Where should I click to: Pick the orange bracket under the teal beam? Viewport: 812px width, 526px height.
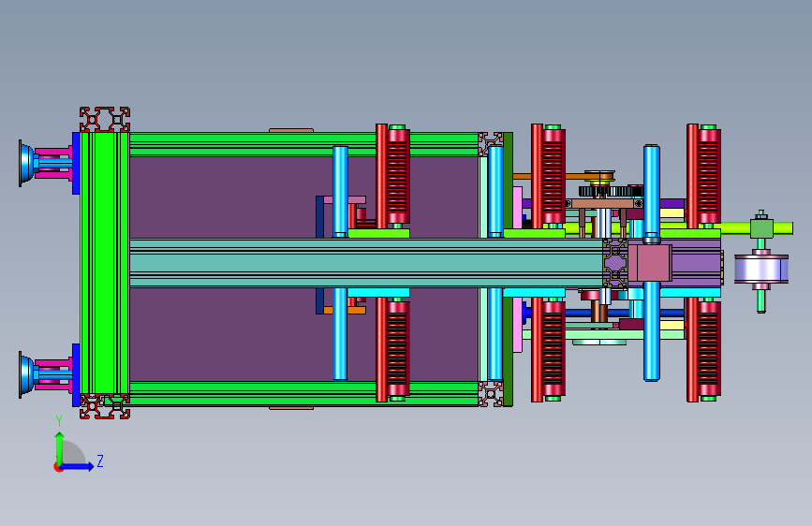[345, 311]
